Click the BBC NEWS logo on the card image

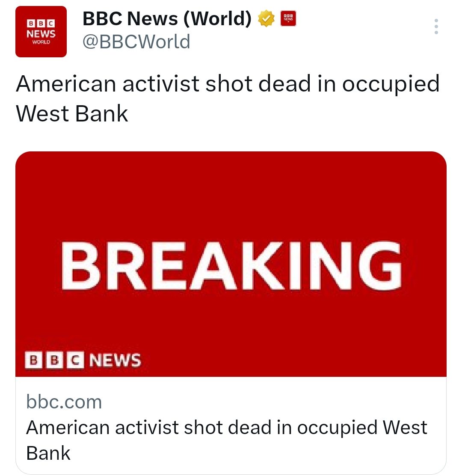tap(83, 360)
